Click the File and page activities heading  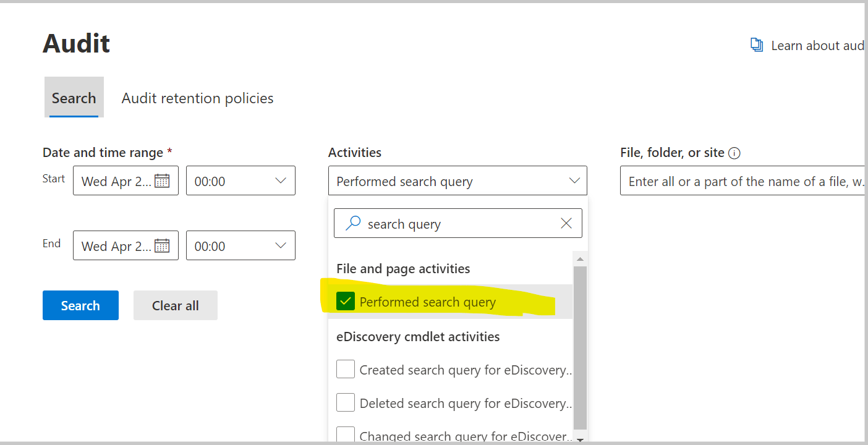coord(403,269)
